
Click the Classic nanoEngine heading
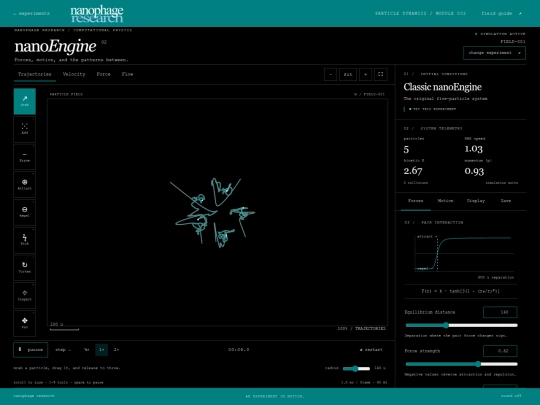click(443, 87)
